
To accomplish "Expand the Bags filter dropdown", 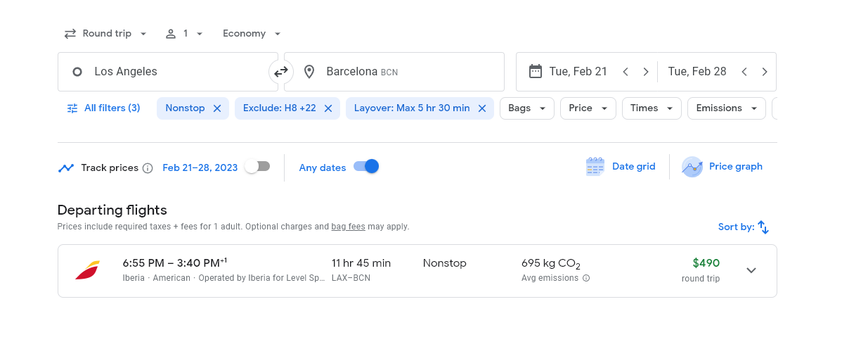I will point(527,108).
